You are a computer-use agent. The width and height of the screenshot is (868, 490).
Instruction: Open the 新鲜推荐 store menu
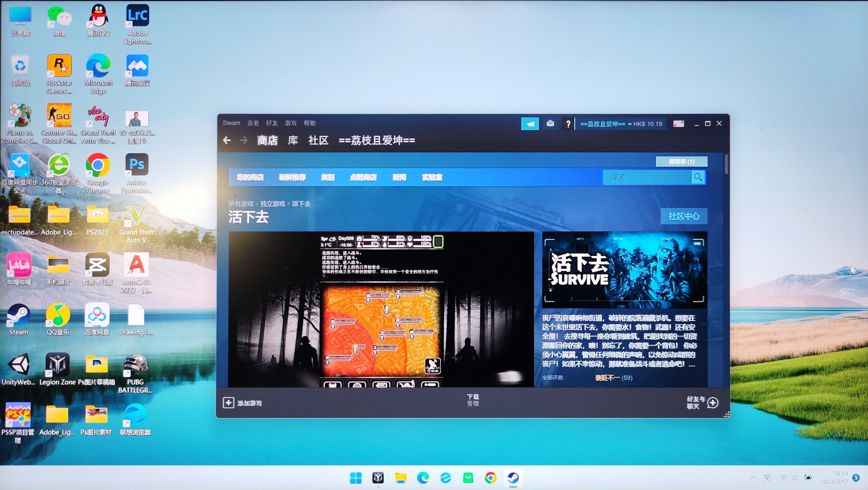pyautogui.click(x=292, y=177)
